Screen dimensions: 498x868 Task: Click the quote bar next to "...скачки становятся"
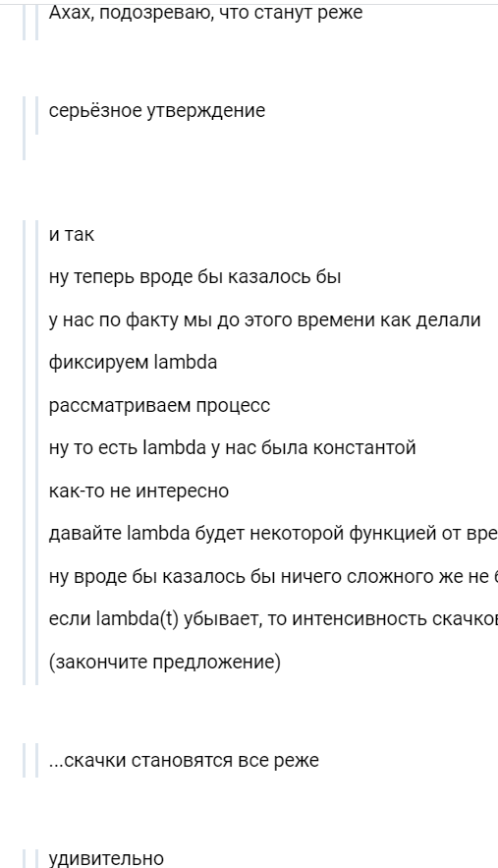(37, 761)
